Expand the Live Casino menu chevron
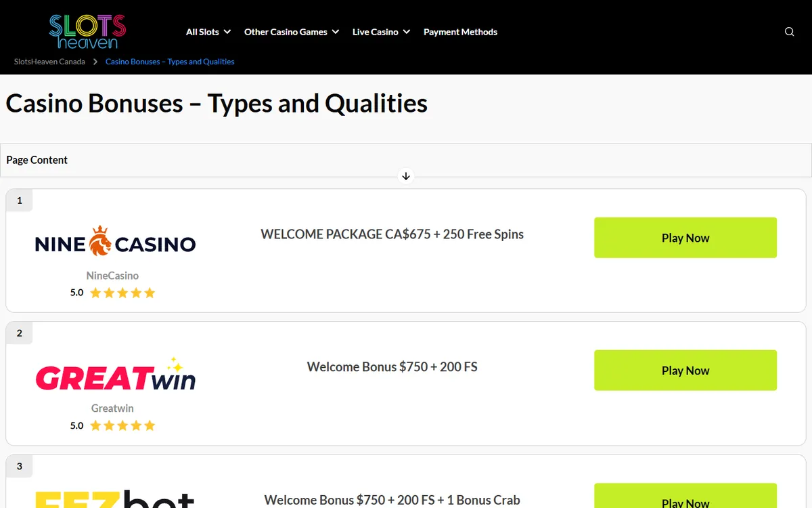Screen dimensions: 812x508 [x=407, y=32]
